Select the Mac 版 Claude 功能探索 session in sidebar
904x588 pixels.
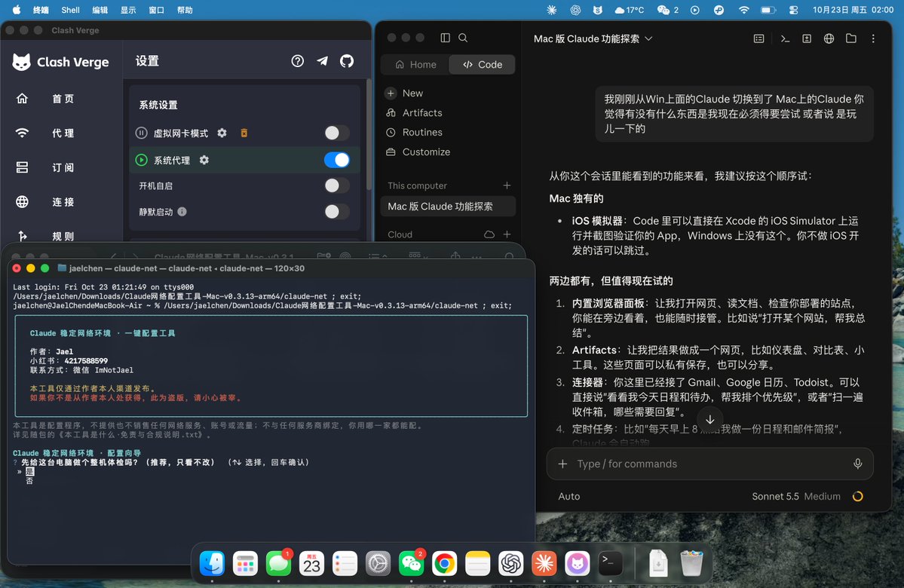tap(448, 207)
